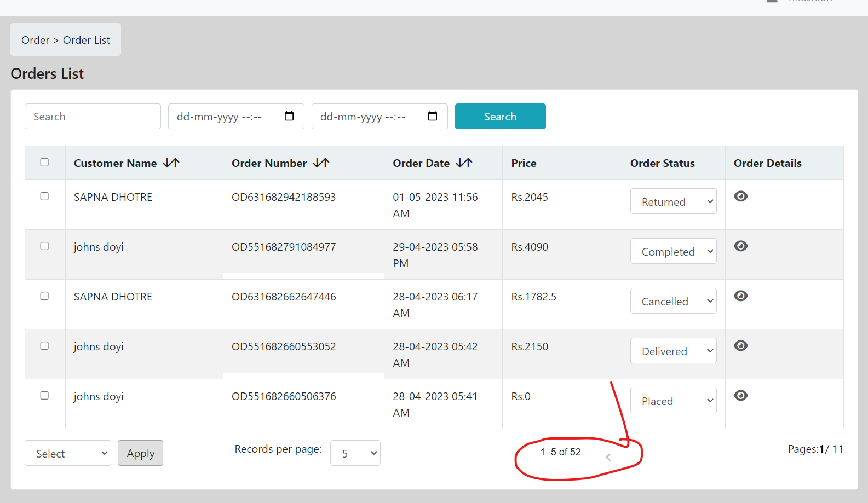Select order number OD631682942188593

(x=284, y=197)
